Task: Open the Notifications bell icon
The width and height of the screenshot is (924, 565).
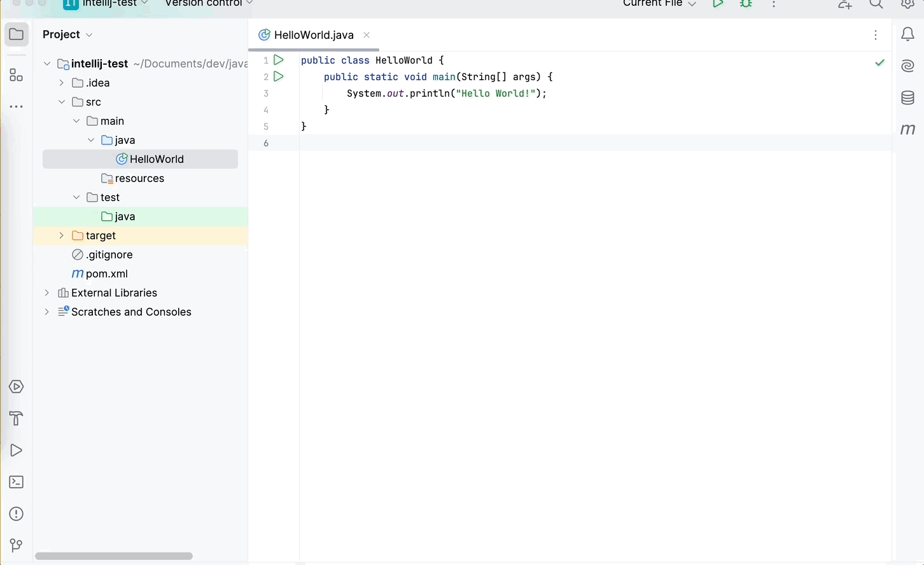Action: (908, 34)
